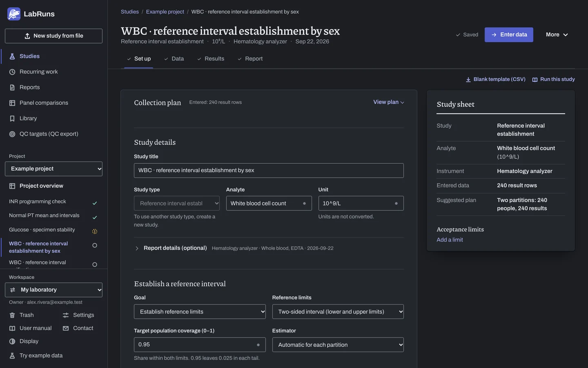This screenshot has width=588, height=368.
Task: Open the Reference limits dropdown
Action: click(x=338, y=312)
